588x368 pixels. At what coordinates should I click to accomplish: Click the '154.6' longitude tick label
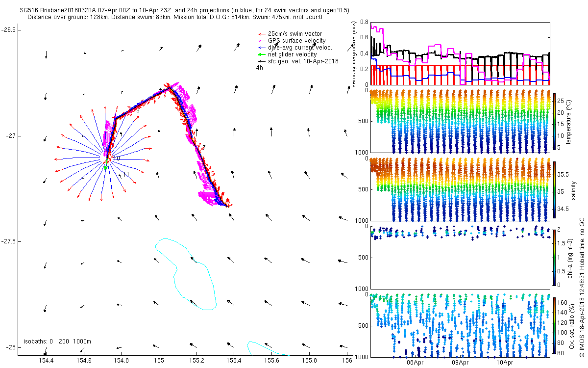click(83, 360)
